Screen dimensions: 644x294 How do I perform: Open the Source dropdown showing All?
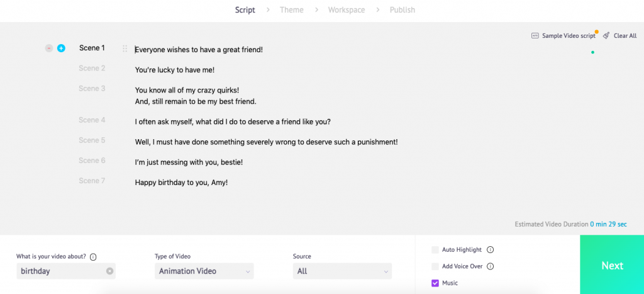342,271
